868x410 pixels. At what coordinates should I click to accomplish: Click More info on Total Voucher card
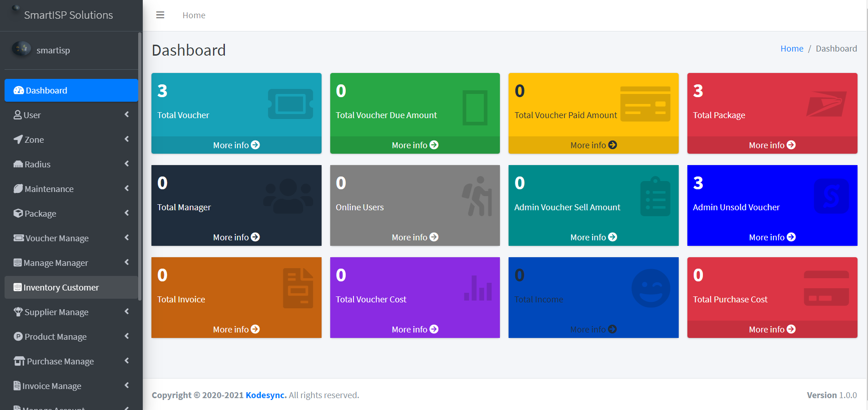[236, 145]
